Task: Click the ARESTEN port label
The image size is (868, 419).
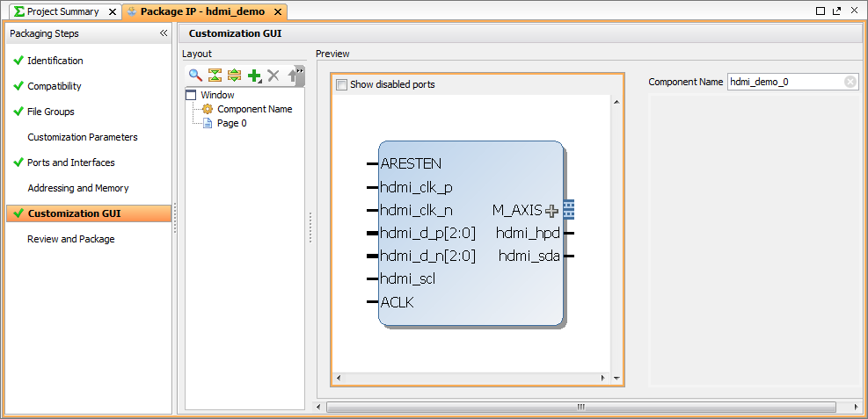Action: pos(411,163)
